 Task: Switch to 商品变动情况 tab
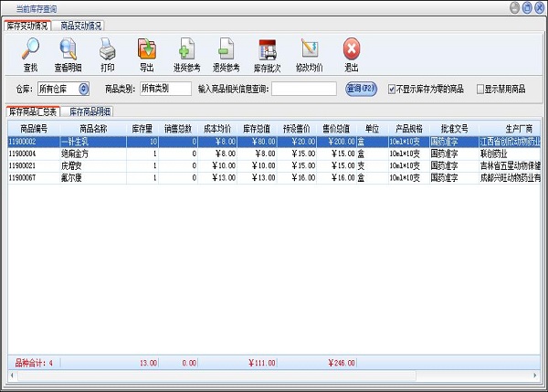pos(81,26)
